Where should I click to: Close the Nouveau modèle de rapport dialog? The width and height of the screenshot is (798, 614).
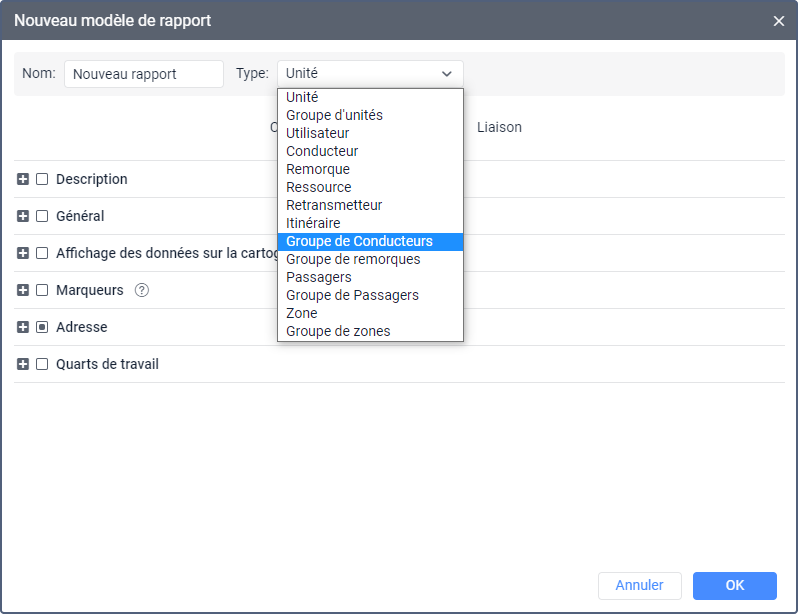pyautogui.click(x=779, y=20)
